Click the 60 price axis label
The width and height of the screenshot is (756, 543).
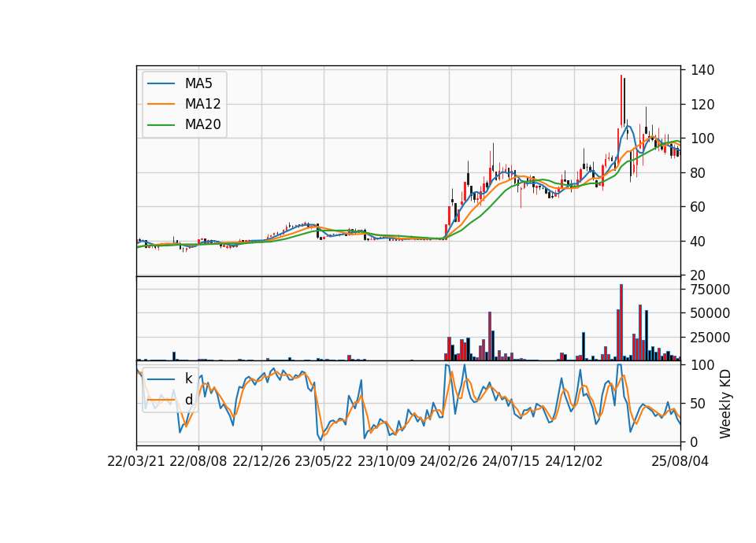(x=699, y=207)
